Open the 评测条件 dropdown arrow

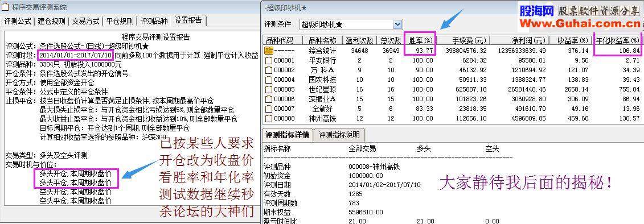click(397, 24)
